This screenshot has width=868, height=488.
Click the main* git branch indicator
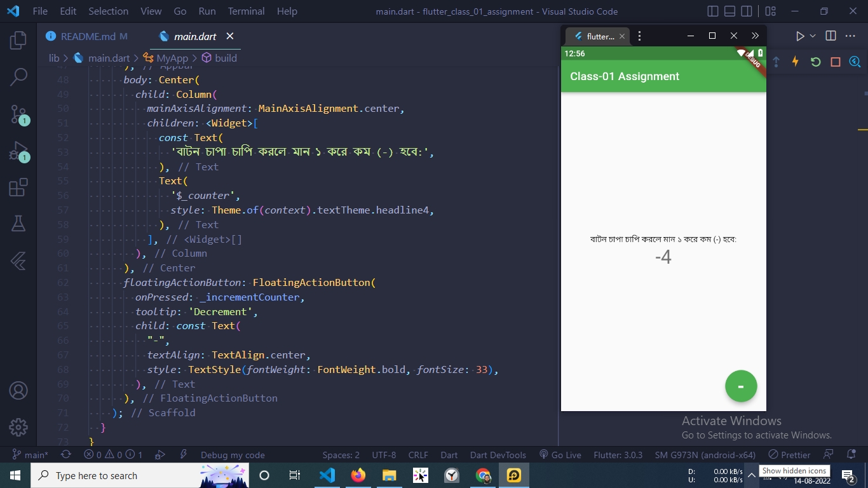(x=31, y=455)
